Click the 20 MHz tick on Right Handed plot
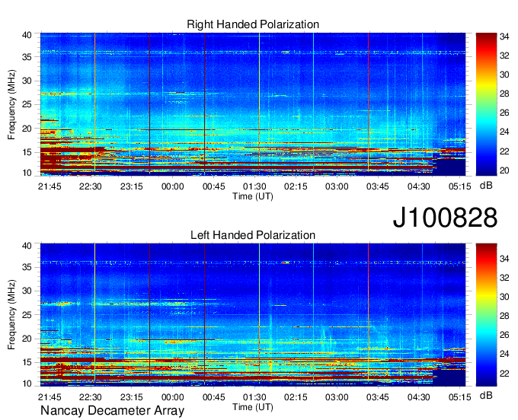This screenshot has width=518, height=420. (x=27, y=129)
